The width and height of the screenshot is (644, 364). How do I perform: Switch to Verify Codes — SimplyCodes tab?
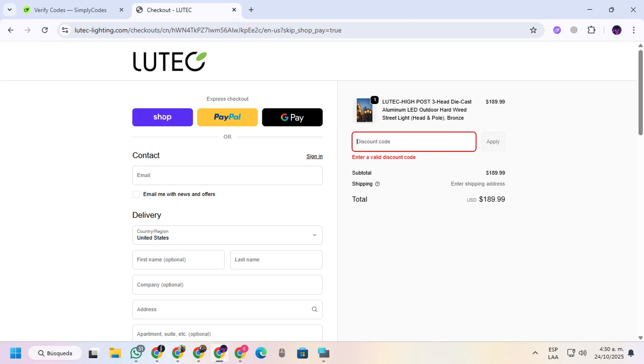[70, 10]
